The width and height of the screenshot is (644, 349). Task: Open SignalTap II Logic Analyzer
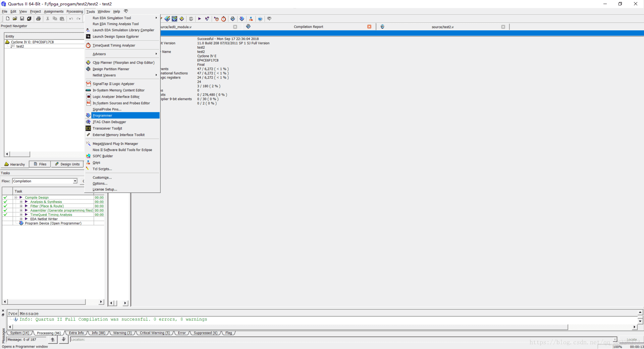[x=122, y=84]
